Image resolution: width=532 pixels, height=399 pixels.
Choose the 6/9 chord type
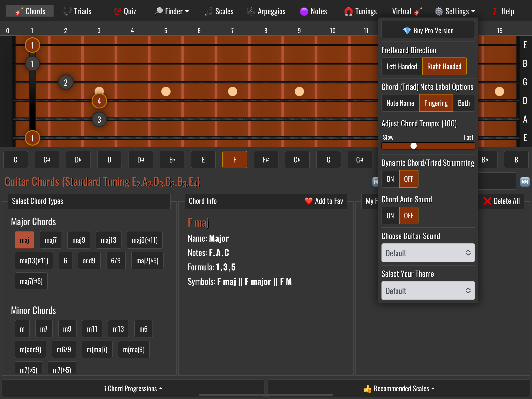click(x=116, y=261)
